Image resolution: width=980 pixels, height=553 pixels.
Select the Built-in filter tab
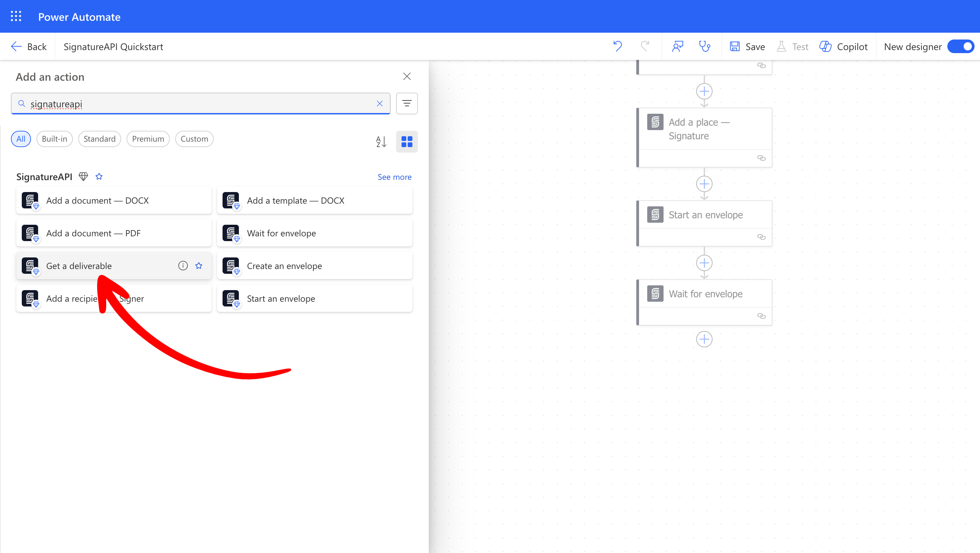(54, 139)
